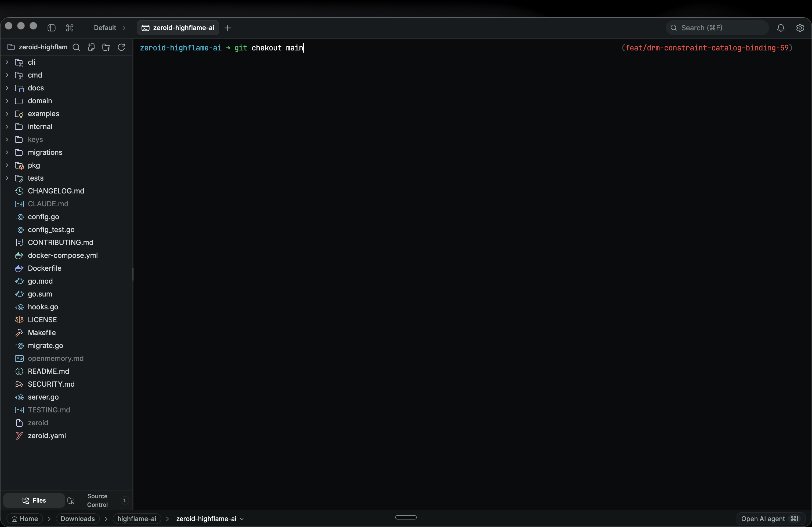Image resolution: width=812 pixels, height=527 pixels.
Task: Open zeroid-highflame-ai path dropdown in breadcrumb
Action: 210,518
